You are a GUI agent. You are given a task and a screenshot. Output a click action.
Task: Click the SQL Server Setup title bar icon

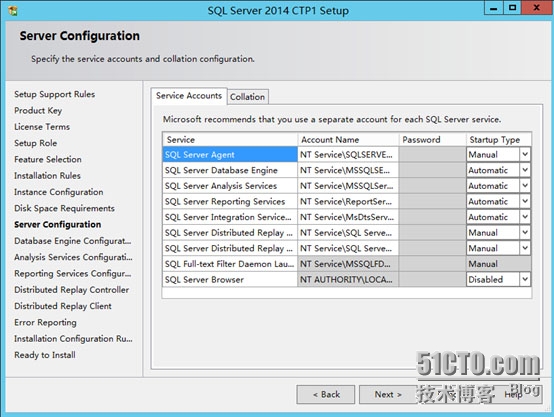13,11
